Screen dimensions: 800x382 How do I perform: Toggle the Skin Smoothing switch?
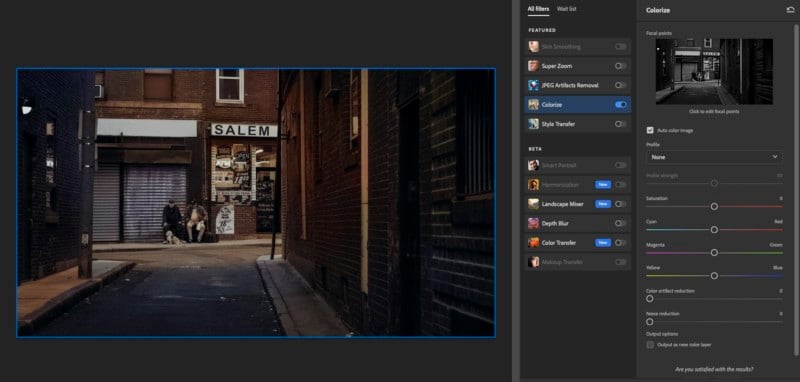tap(620, 46)
